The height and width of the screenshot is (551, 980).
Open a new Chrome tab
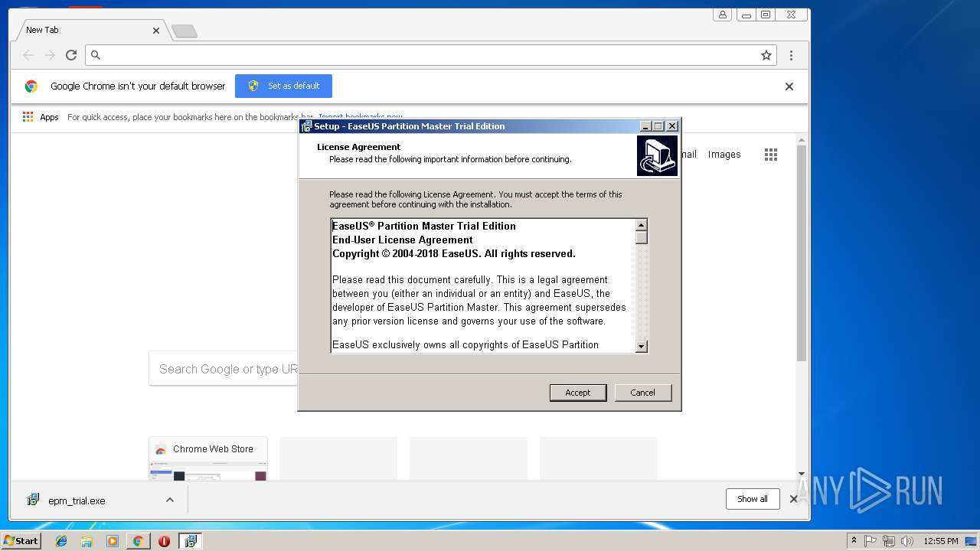(184, 31)
